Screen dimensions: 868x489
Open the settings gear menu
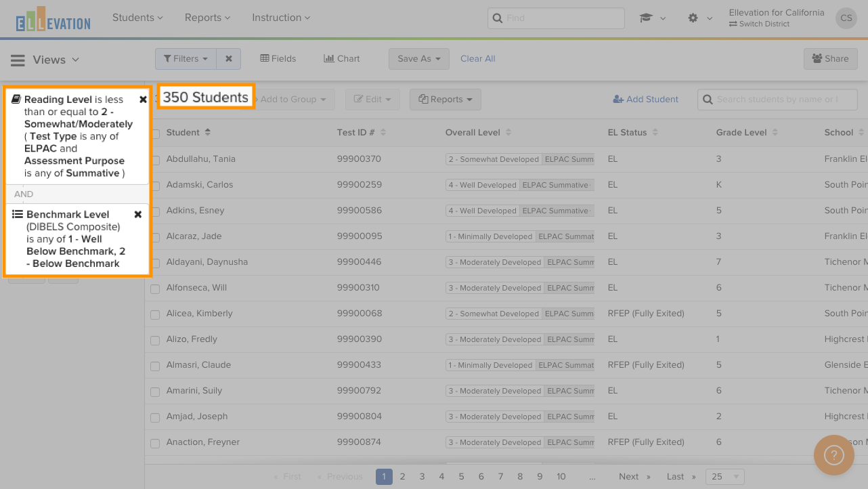pyautogui.click(x=693, y=18)
